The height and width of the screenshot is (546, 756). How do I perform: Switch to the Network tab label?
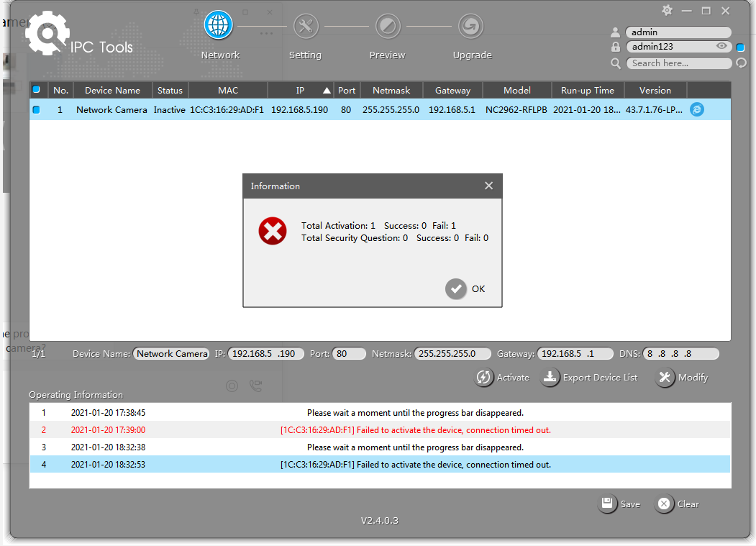220,55
